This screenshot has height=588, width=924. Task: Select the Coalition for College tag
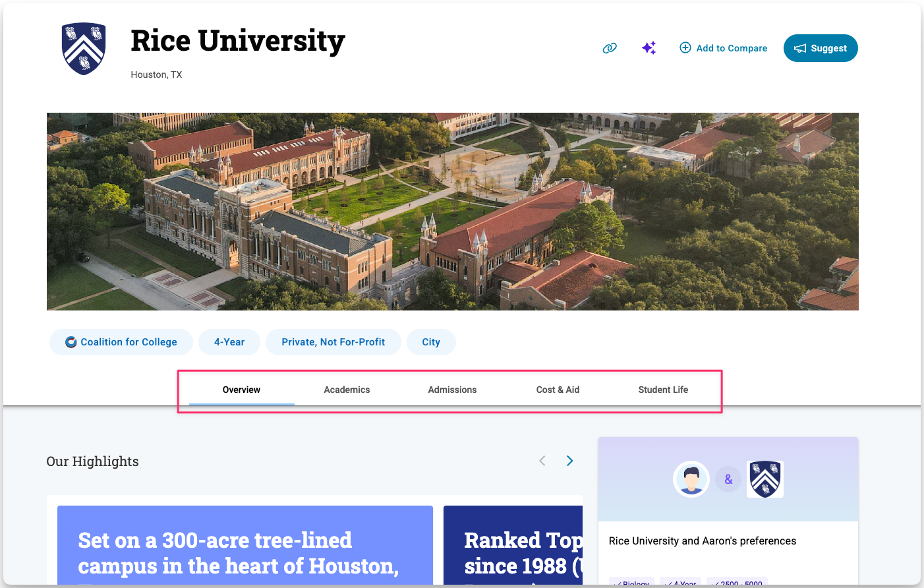pyautogui.click(x=121, y=342)
